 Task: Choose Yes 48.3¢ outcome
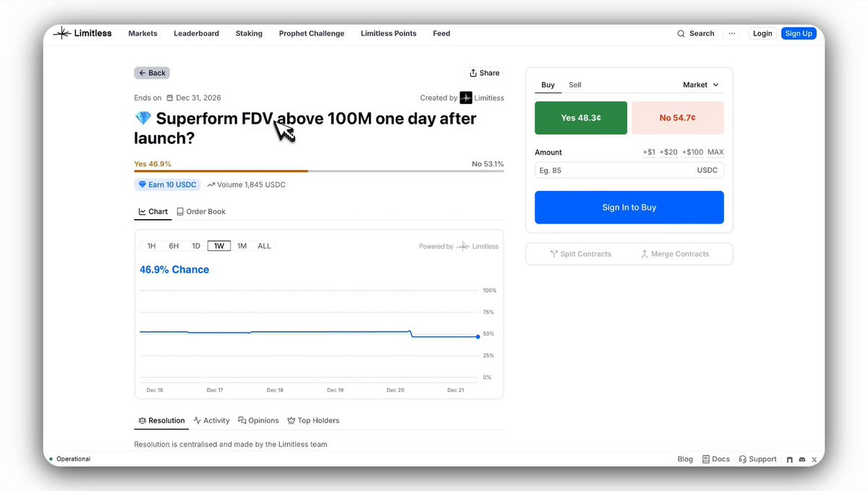point(581,118)
